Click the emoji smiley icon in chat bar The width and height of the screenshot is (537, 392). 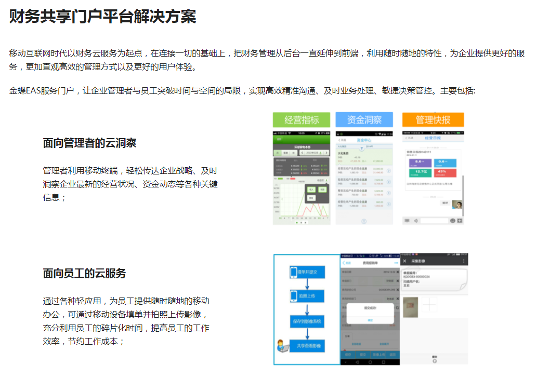click(453, 221)
